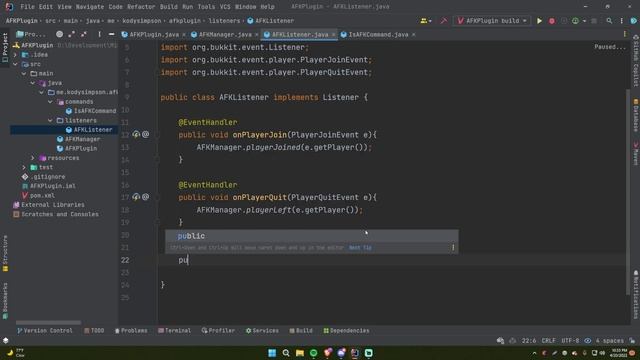Change UTF-8 file encoding setting

pyautogui.click(x=570, y=341)
